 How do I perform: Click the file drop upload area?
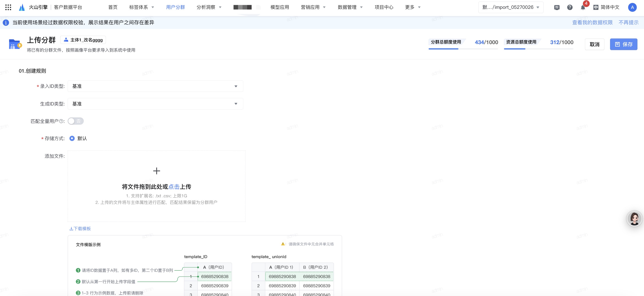[157, 186]
